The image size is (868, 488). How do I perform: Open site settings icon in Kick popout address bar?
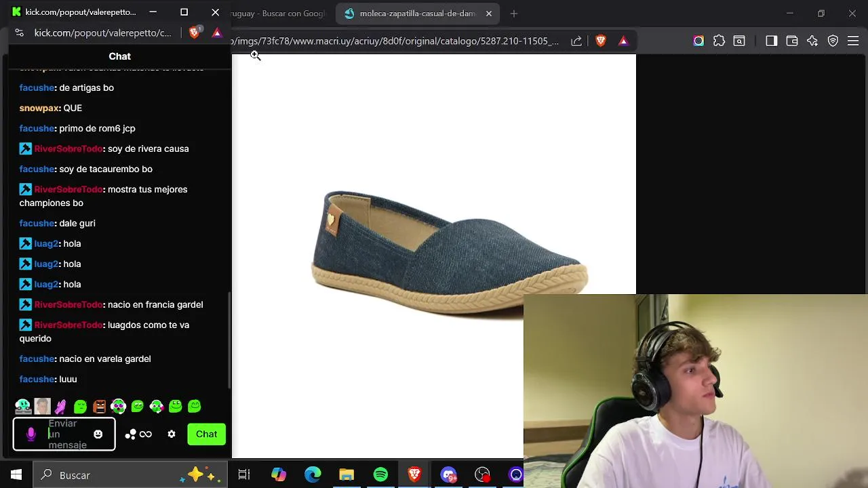coord(19,33)
